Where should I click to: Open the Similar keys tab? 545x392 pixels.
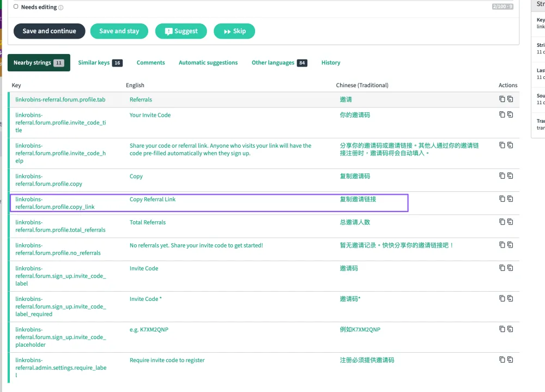pyautogui.click(x=100, y=63)
